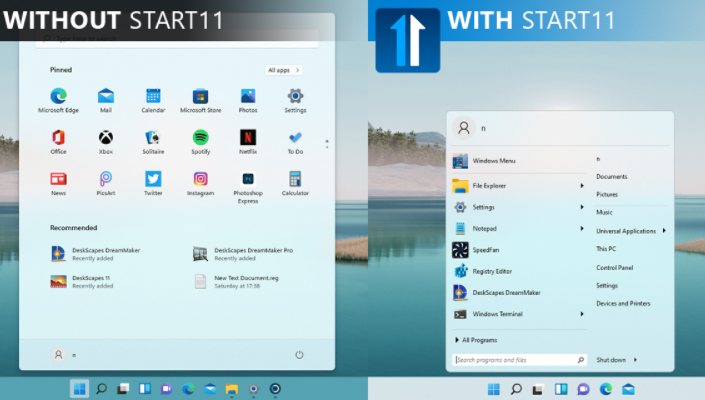
Task: Open Task View on left taskbar
Action: click(x=123, y=389)
